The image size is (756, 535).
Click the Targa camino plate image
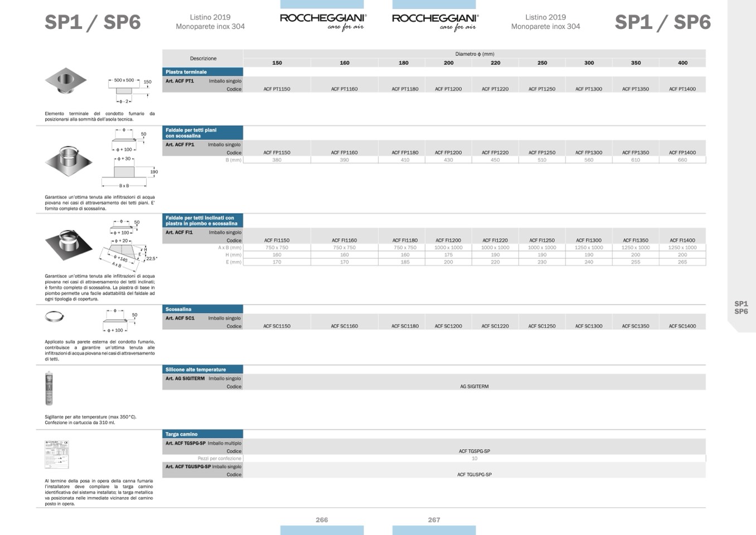pos(56,454)
